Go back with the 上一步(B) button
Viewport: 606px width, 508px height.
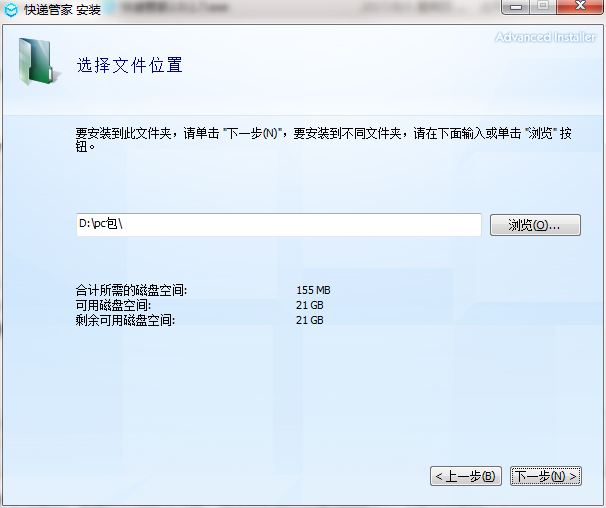[465, 476]
